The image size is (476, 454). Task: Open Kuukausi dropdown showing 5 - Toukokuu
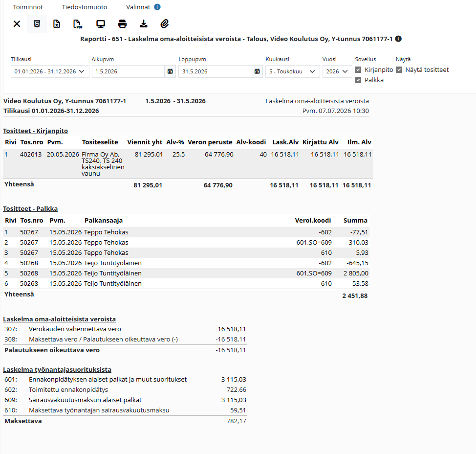pos(292,71)
